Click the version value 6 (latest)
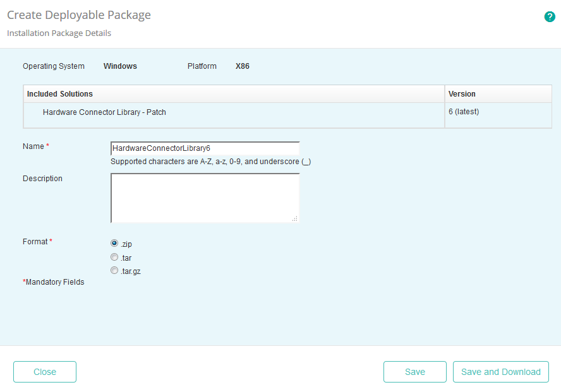This screenshot has width=561, height=392. click(x=462, y=112)
